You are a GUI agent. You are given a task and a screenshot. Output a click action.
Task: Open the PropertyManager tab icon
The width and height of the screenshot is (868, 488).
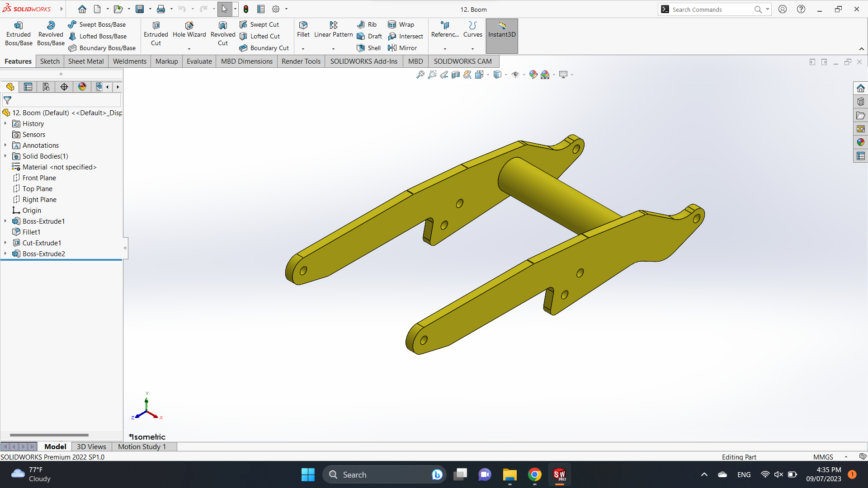tap(28, 87)
